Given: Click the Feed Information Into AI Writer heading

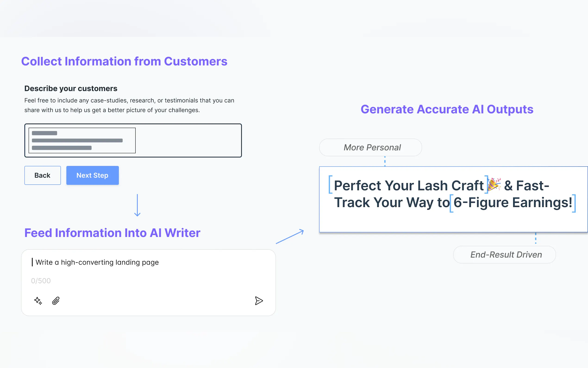Looking at the screenshot, I should [x=112, y=233].
